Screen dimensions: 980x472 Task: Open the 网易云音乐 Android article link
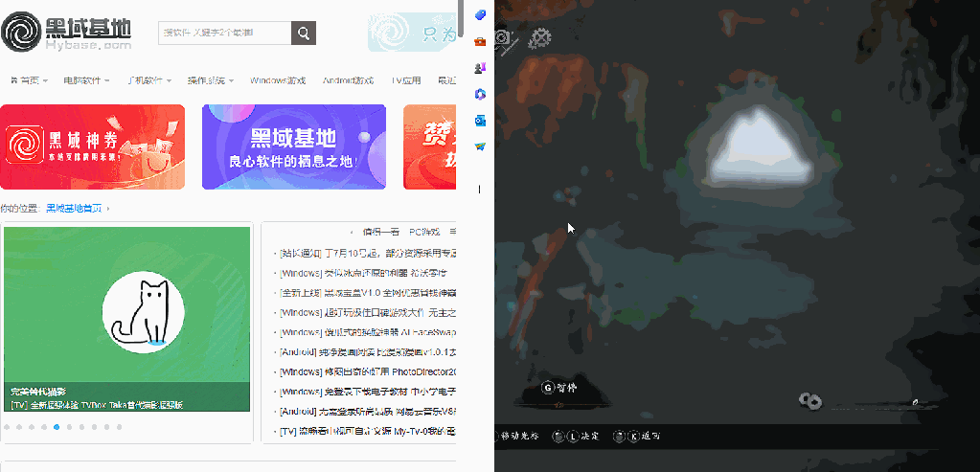pyautogui.click(x=368, y=412)
